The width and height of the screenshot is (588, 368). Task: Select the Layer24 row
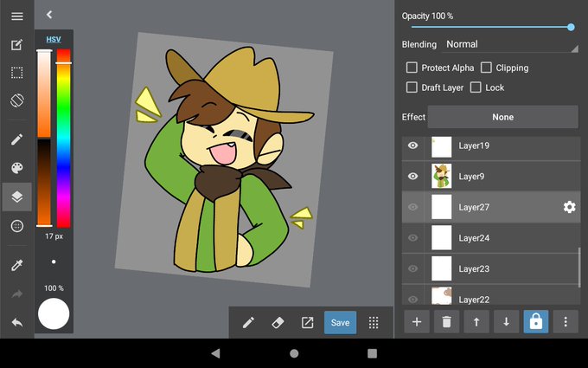click(x=491, y=238)
